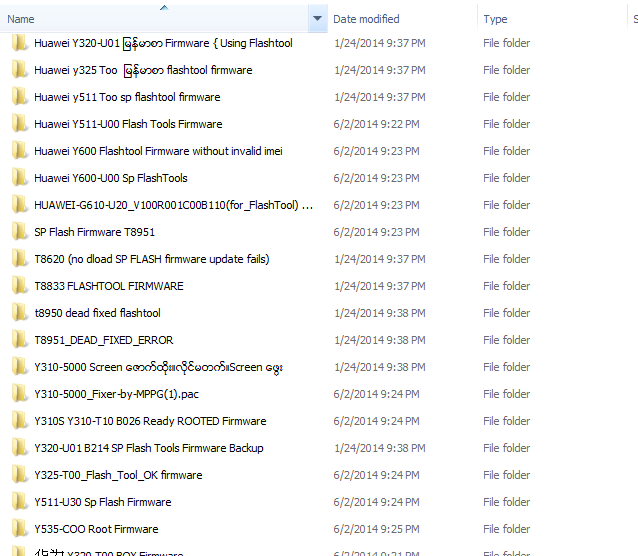Click File folder type of SP Flash Firmware T8951
Screen dimensions: 638x556
[507, 232]
